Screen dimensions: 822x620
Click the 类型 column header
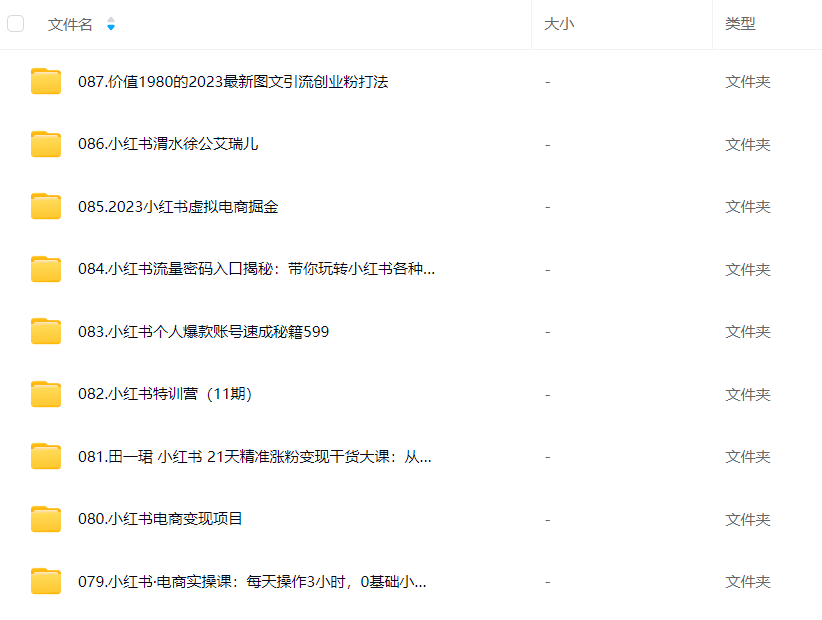click(x=740, y=24)
